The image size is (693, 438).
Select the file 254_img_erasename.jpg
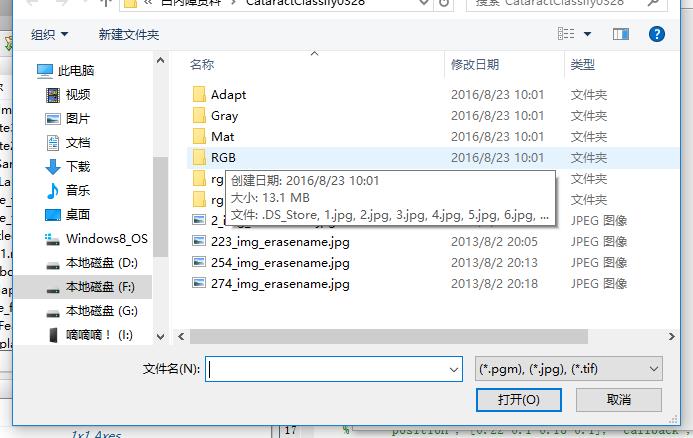pyautogui.click(x=280, y=263)
